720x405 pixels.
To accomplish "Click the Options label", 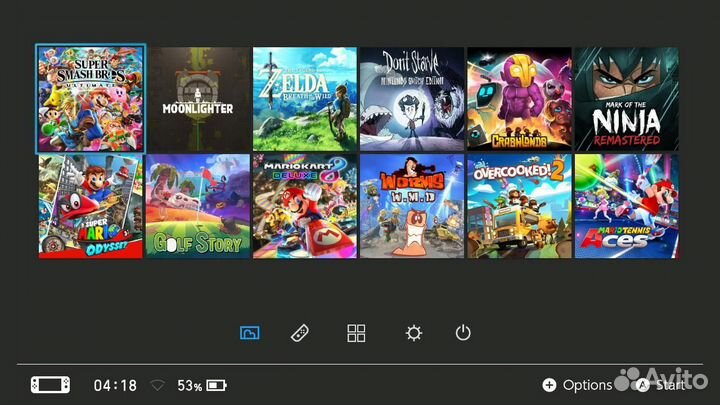I will 587,385.
